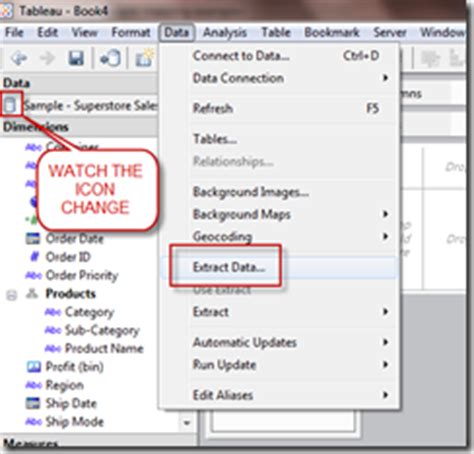Click the back arrow toolbar icon

pos(19,59)
